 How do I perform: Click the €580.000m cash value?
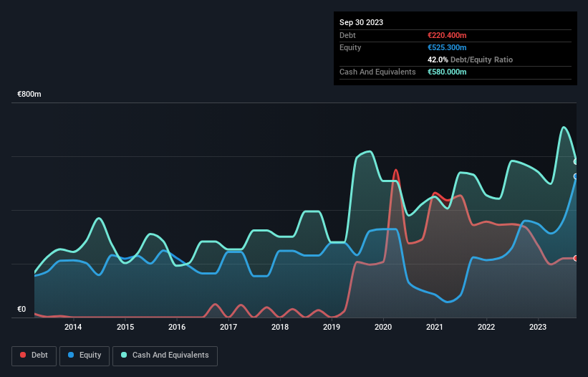click(447, 72)
